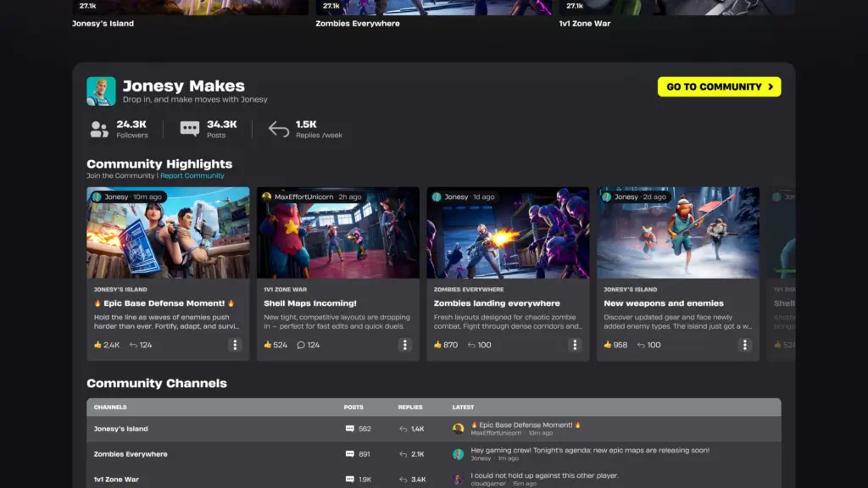This screenshot has width=868, height=488.
Task: Click thumbs-up on Zombies landing everywhere post
Action: [x=437, y=345]
